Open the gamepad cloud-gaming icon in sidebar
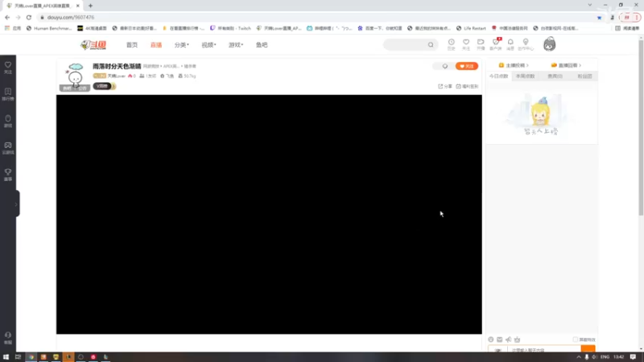The width and height of the screenshot is (644, 362). [8, 148]
